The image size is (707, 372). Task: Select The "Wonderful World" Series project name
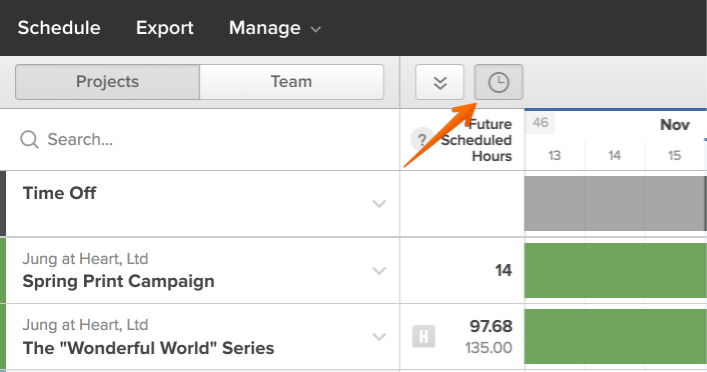[x=148, y=348]
